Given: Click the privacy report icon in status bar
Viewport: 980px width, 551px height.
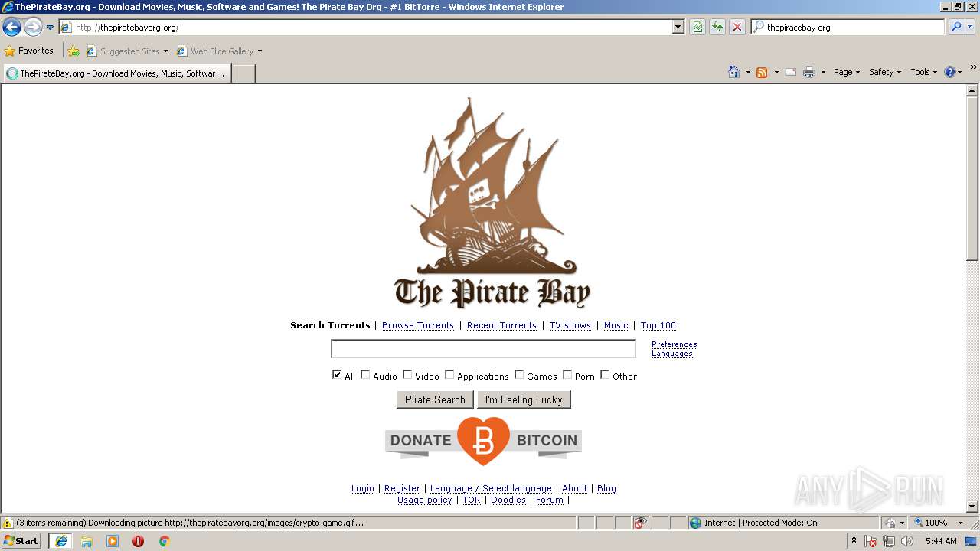Looking at the screenshot, I should click(x=640, y=523).
